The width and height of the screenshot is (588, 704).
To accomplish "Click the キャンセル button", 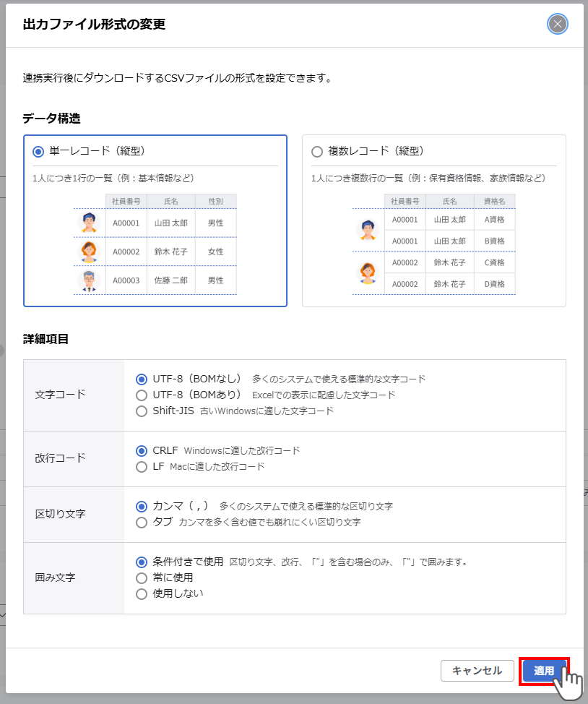I will point(477,671).
